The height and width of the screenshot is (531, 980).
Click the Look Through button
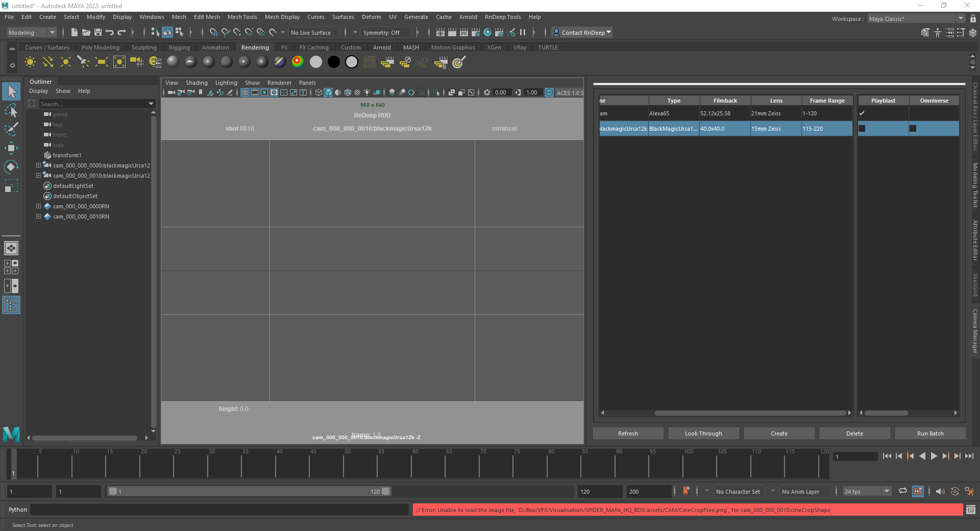(x=703, y=433)
